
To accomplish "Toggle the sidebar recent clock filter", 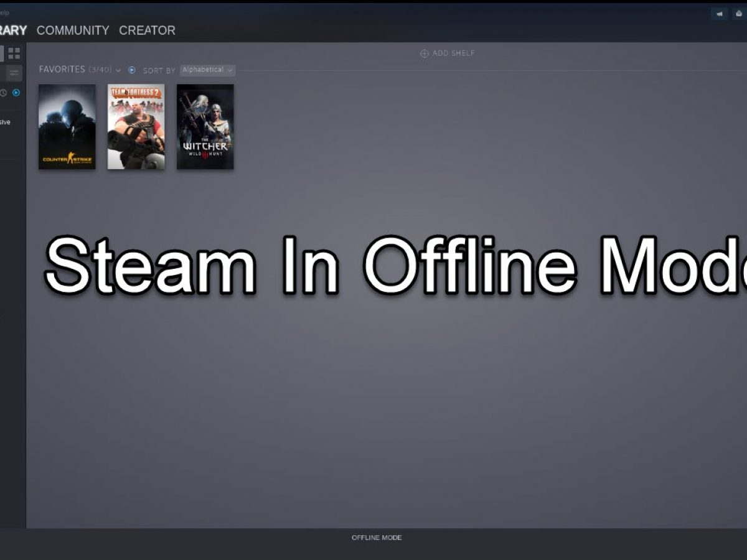I will click(x=3, y=93).
